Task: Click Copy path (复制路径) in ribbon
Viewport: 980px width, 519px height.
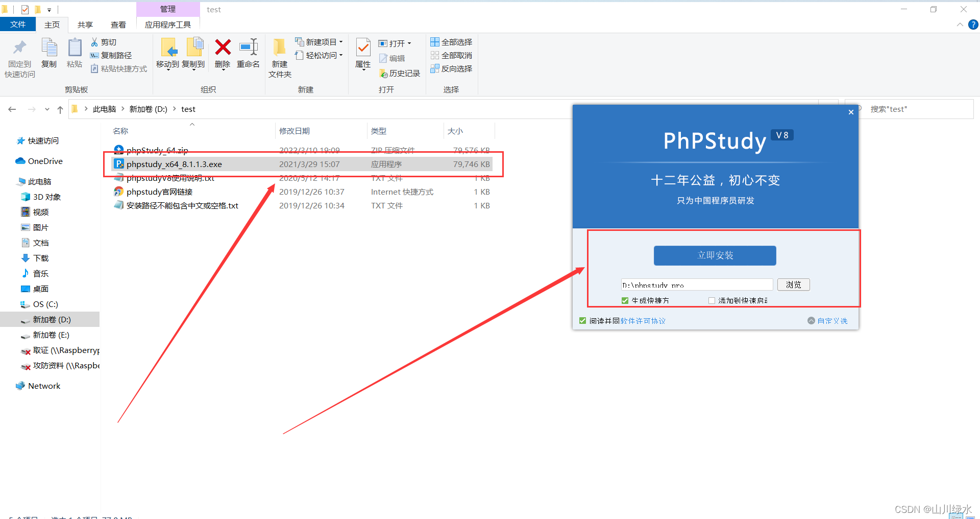Action: tap(111, 55)
